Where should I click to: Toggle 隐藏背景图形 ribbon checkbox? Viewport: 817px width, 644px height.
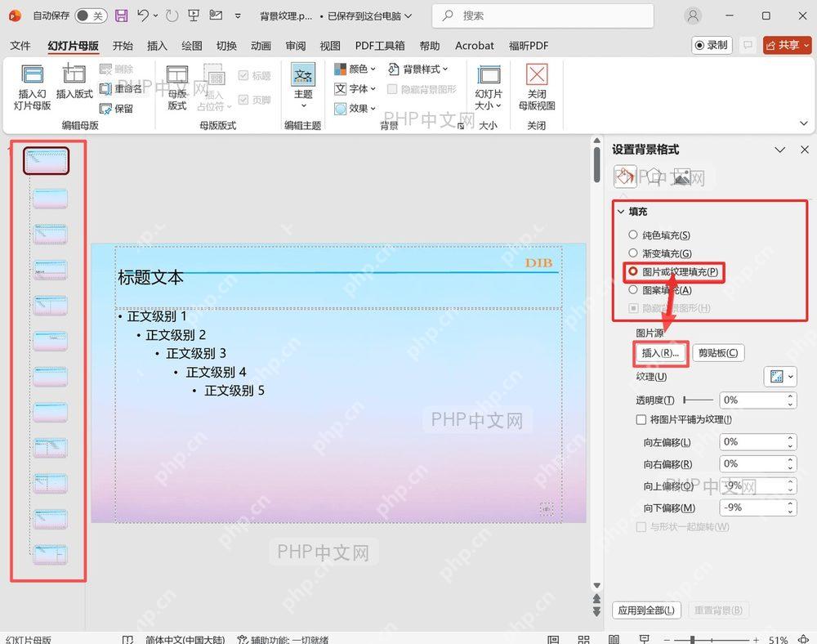(392, 89)
